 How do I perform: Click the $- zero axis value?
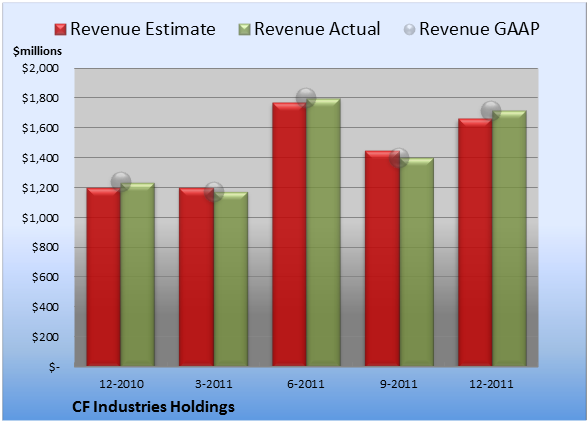click(x=54, y=367)
